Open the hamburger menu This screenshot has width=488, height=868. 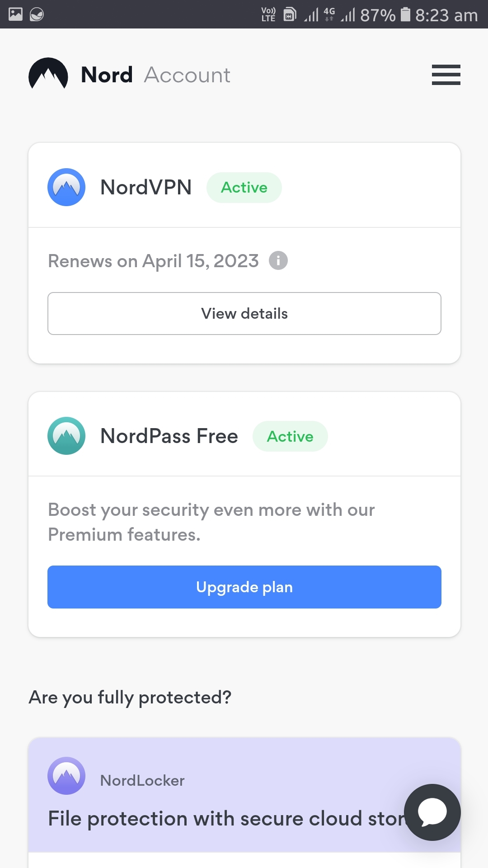(446, 75)
